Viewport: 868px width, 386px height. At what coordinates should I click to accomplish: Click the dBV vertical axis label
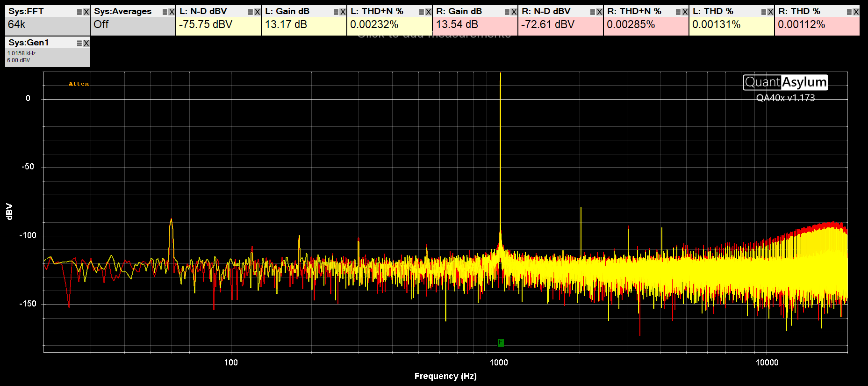[9, 211]
